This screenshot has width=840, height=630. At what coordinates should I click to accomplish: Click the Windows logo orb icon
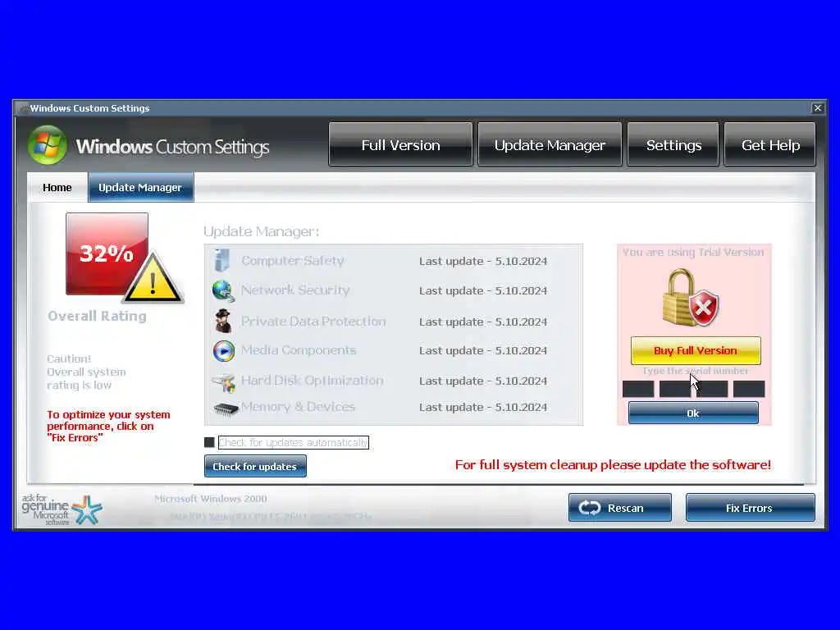(48, 144)
